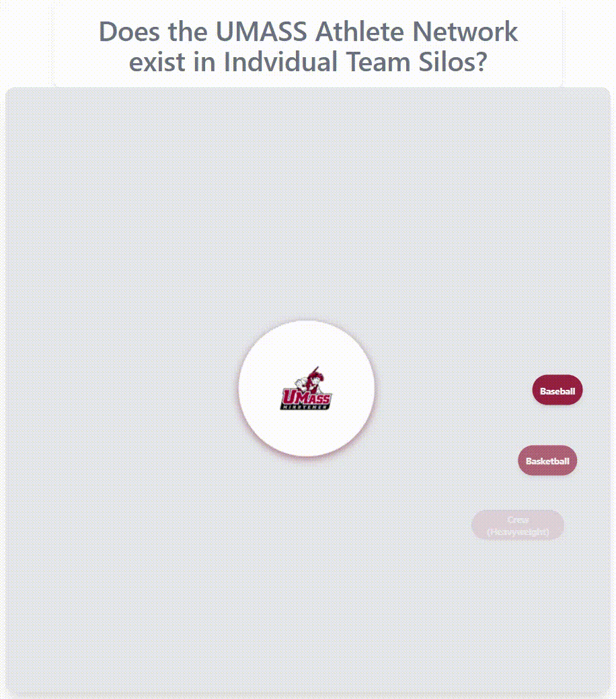The image size is (616, 699).
Task: Toggle the Baseball node highlight
Action: click(x=557, y=390)
